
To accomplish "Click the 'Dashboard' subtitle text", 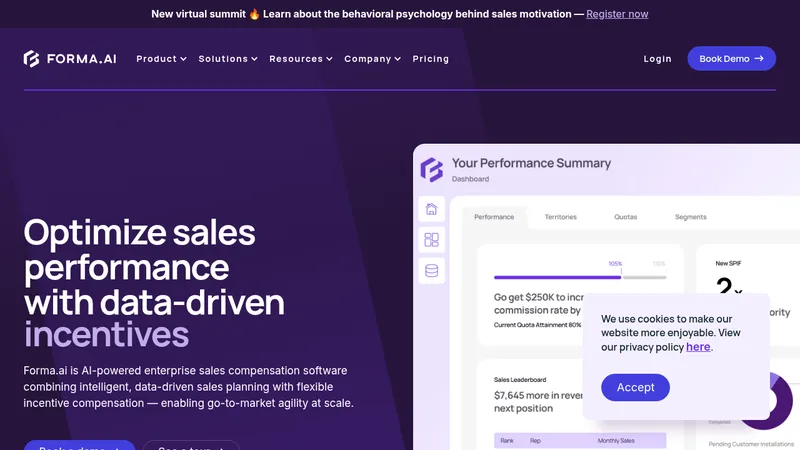I will [470, 179].
